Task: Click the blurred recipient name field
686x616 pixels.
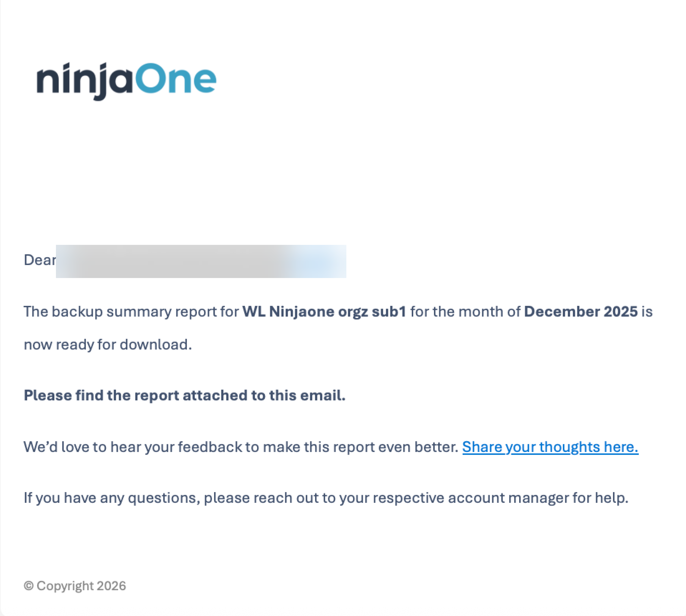Action: pos(201,261)
